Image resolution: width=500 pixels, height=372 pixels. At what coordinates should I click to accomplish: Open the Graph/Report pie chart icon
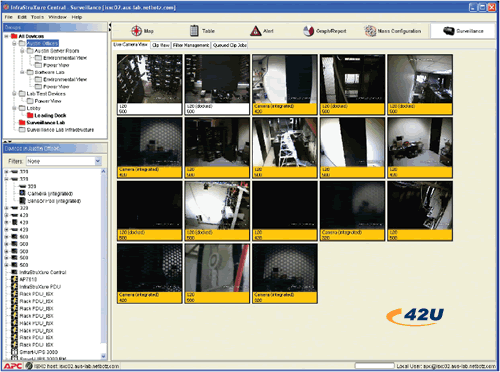click(x=308, y=31)
